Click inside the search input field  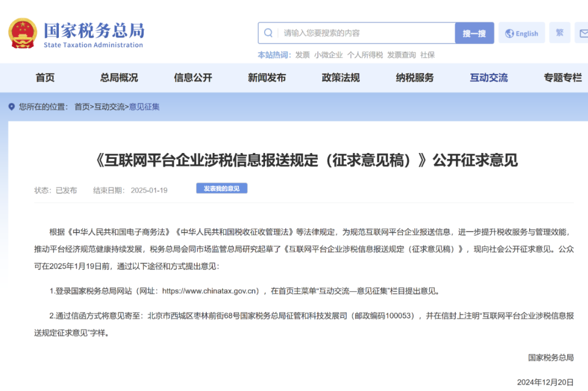[x=359, y=33]
